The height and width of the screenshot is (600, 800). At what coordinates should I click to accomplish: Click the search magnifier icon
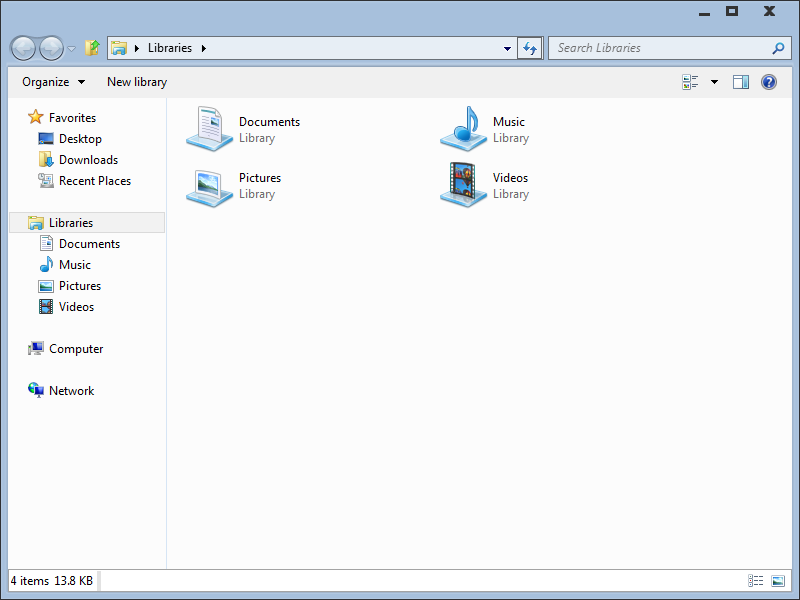click(778, 48)
